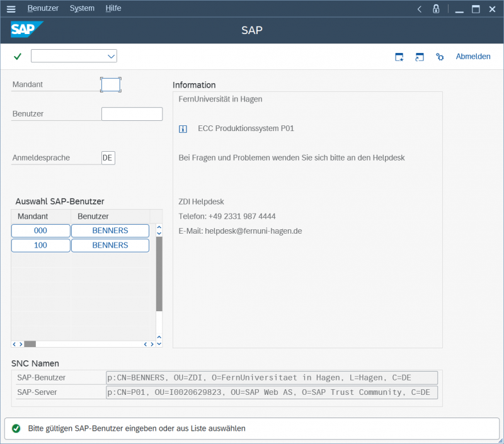Click the Telefon: +49 2331 987 4444 line
Image resolution: width=504 pixels, height=444 pixels.
pyautogui.click(x=227, y=216)
